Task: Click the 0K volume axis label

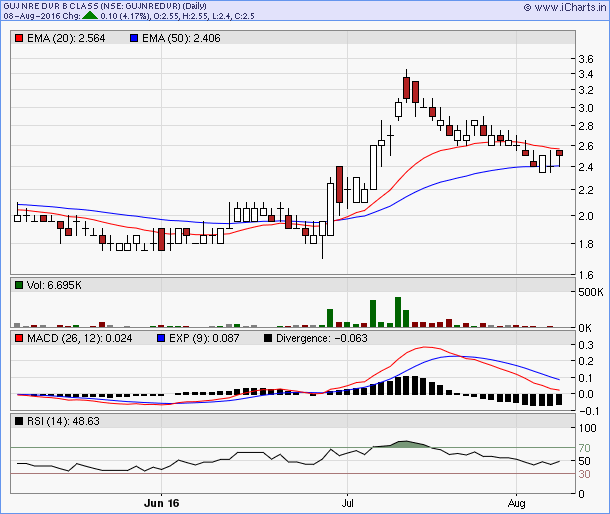Action: [585, 328]
